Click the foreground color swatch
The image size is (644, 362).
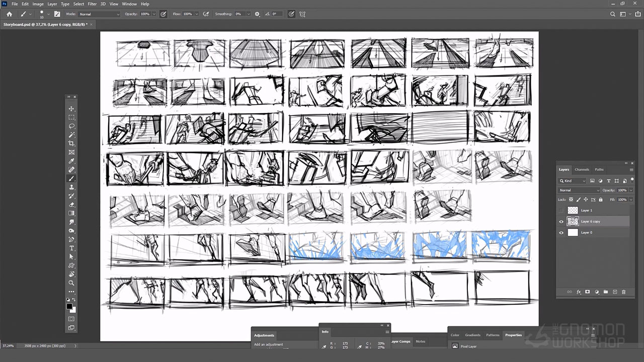click(69, 306)
